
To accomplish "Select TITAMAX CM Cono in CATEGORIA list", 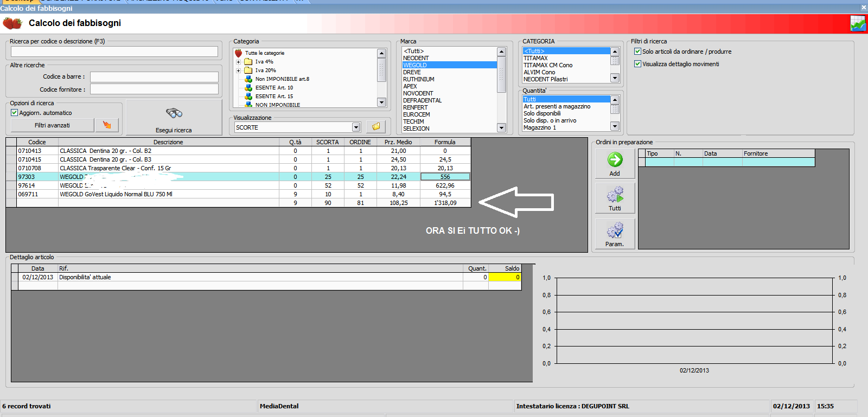I will [548, 65].
